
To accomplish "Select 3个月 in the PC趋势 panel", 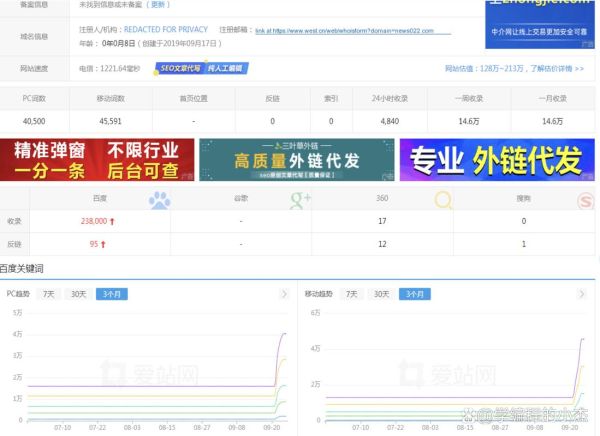I will 112,294.
